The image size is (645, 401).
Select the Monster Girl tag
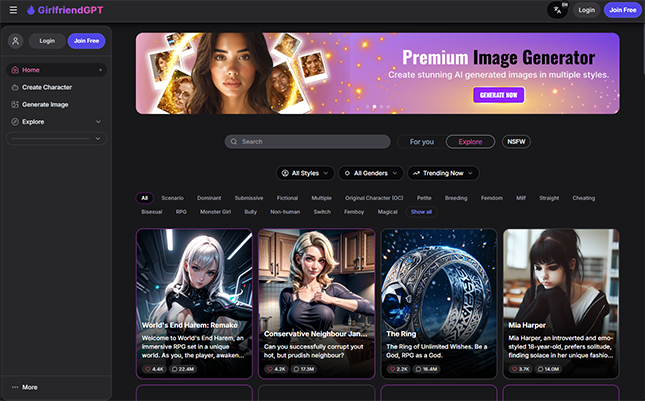click(x=216, y=212)
